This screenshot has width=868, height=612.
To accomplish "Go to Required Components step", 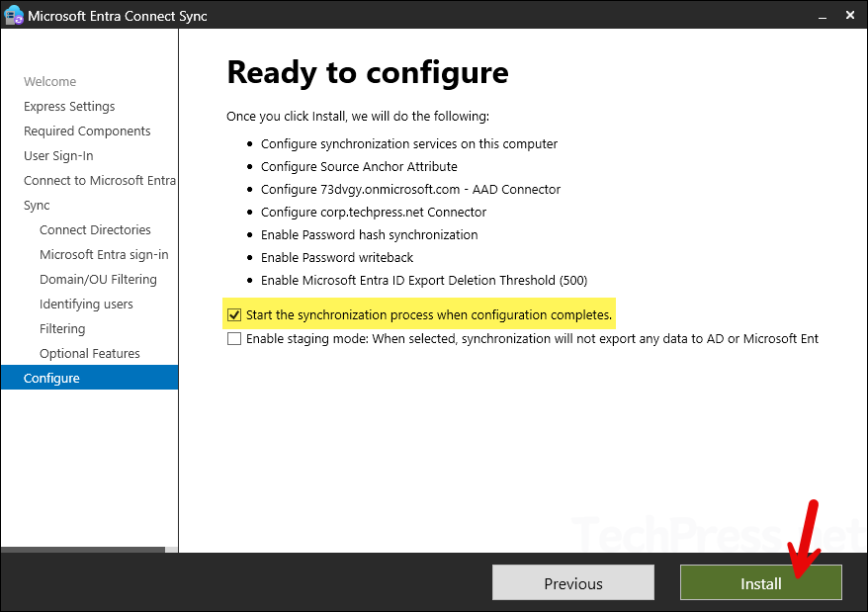I will click(x=87, y=131).
